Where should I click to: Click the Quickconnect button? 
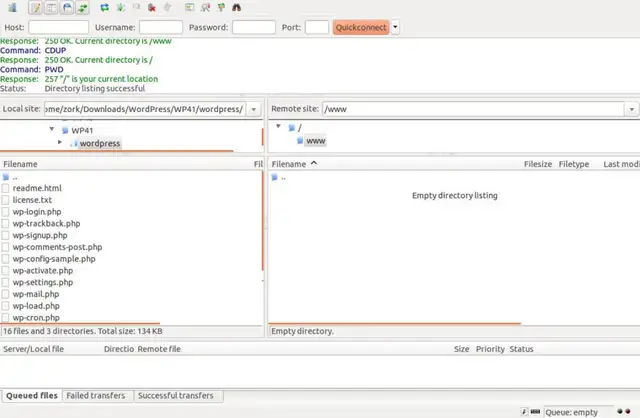click(x=361, y=27)
